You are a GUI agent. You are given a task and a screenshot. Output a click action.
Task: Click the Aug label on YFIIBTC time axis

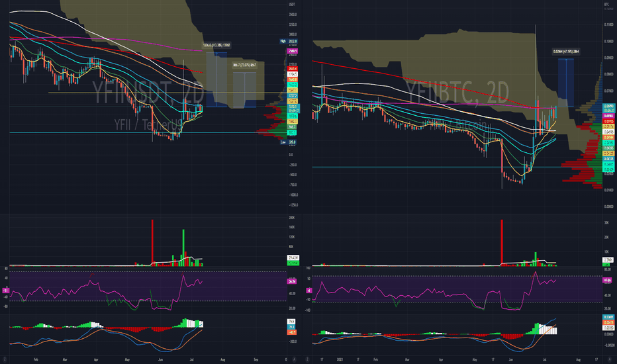coord(578,359)
